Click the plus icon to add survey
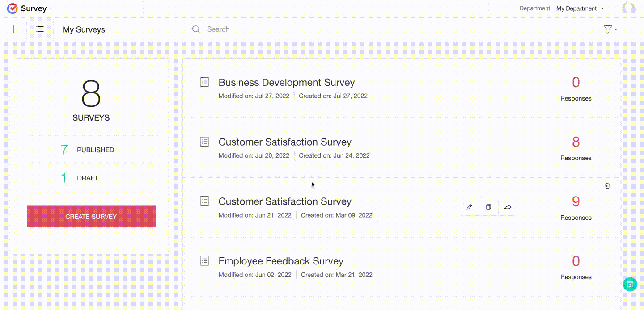 pyautogui.click(x=13, y=29)
